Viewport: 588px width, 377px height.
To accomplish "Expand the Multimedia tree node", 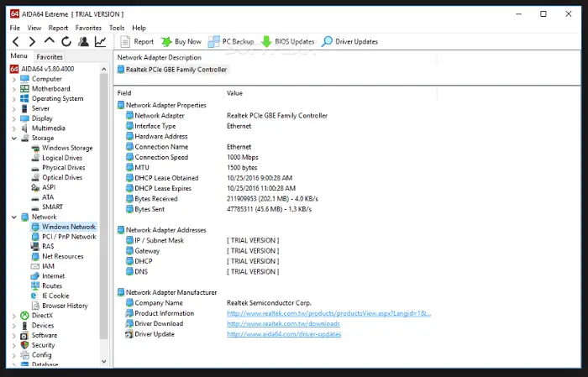I will [14, 128].
